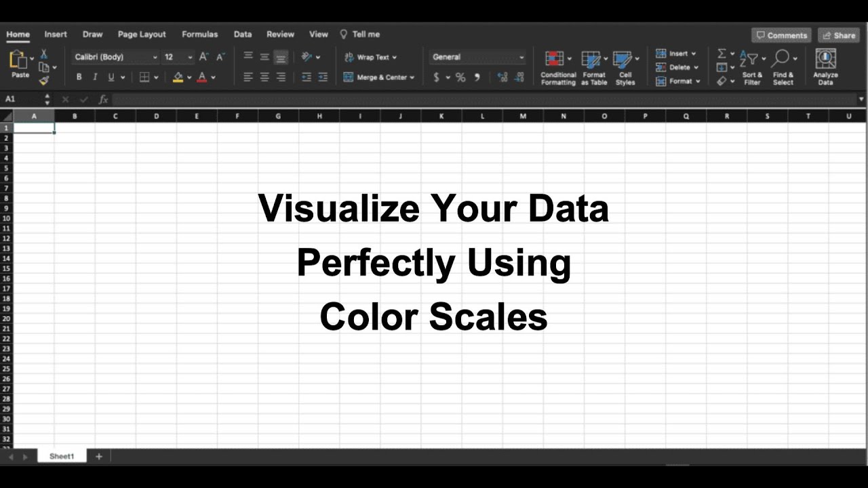Go to the Formulas tab

[200, 34]
